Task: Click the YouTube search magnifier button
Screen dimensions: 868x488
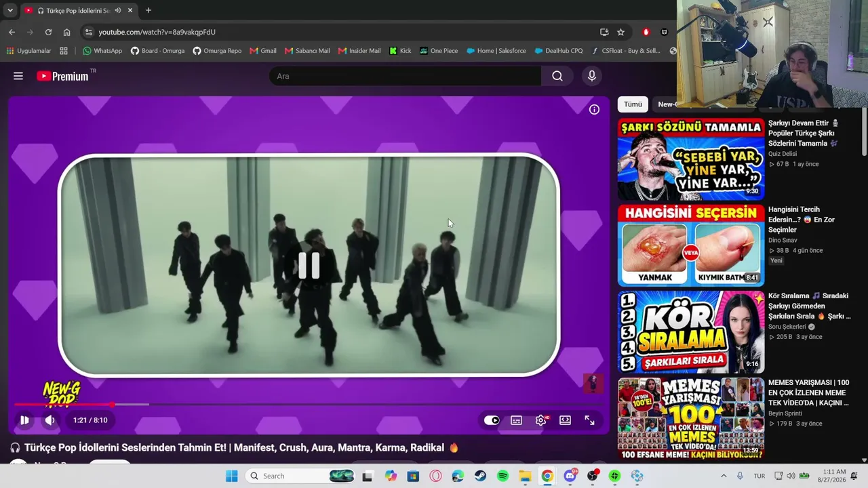Action: coord(557,76)
